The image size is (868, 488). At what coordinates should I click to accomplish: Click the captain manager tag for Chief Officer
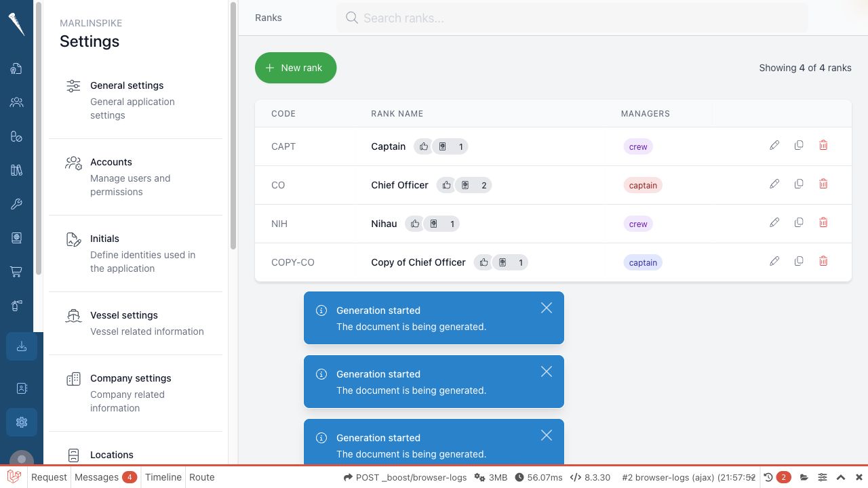(643, 185)
